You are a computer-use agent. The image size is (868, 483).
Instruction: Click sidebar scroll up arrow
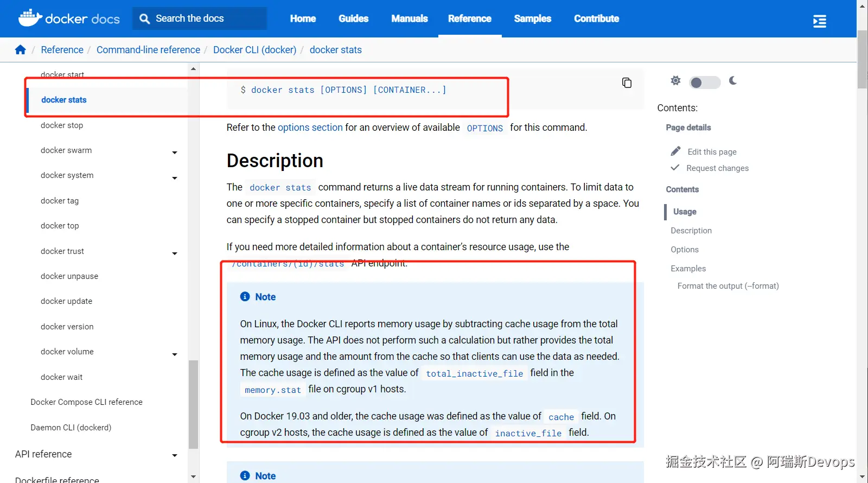click(x=194, y=69)
